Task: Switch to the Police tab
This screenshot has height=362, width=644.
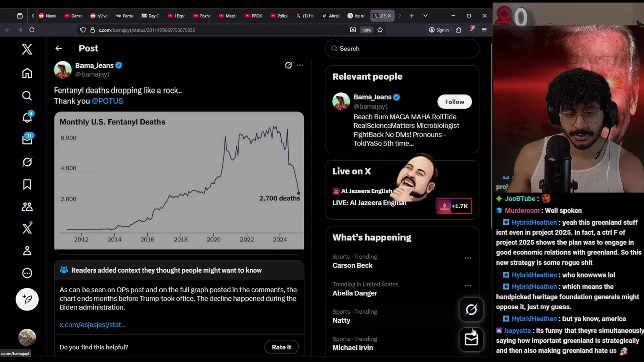Action: tap(279, 16)
